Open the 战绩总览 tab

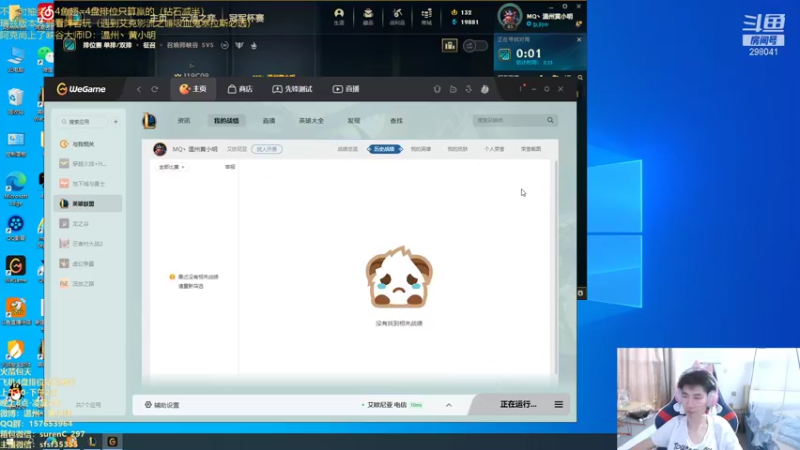click(x=347, y=149)
